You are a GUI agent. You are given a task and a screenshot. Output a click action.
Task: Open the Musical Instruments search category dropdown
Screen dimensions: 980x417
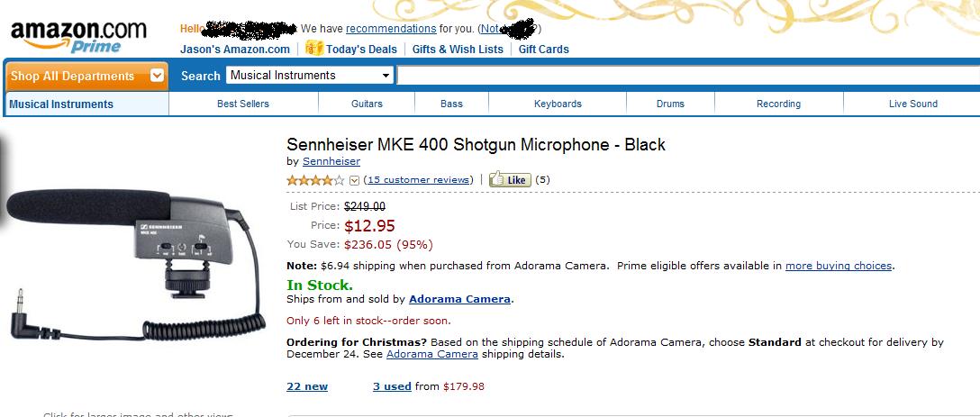(x=310, y=76)
